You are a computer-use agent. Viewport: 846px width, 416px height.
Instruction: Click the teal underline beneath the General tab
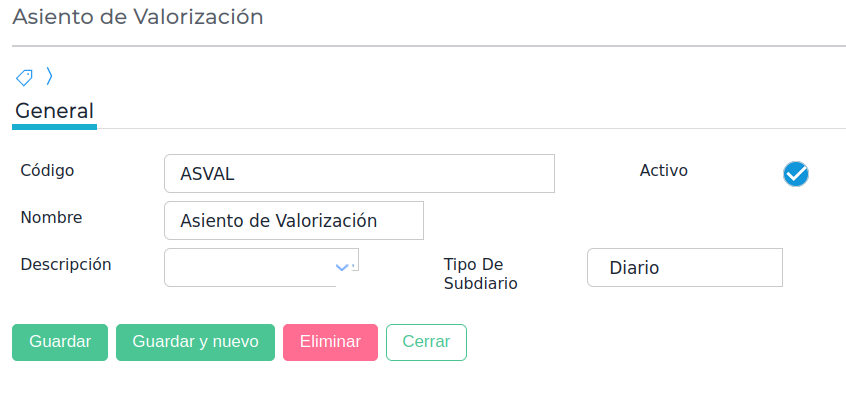click(x=54, y=127)
